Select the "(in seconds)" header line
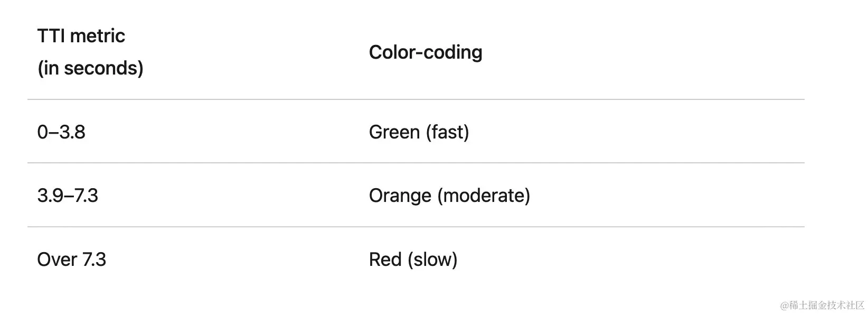Image resolution: width=868 pixels, height=314 pixels. click(90, 68)
